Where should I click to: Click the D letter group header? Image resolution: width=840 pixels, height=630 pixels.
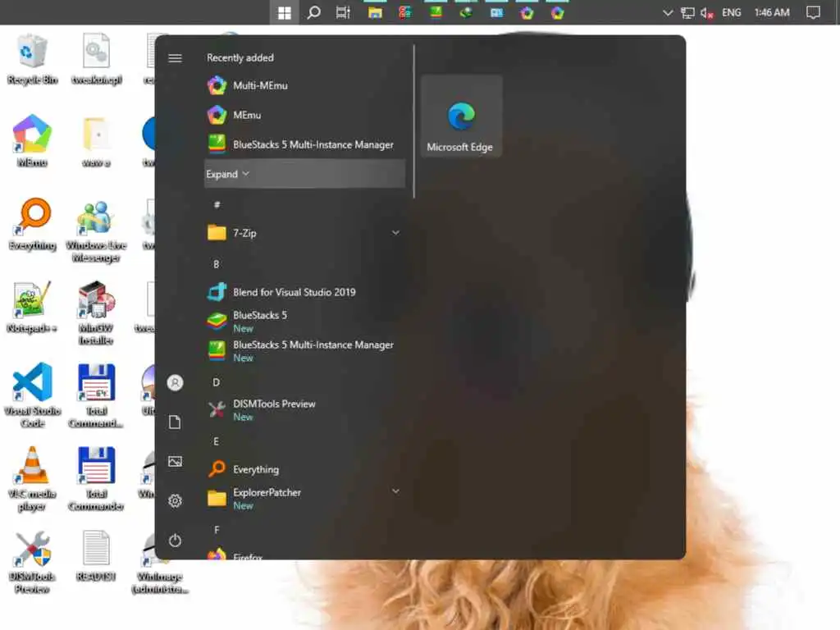[217, 382]
